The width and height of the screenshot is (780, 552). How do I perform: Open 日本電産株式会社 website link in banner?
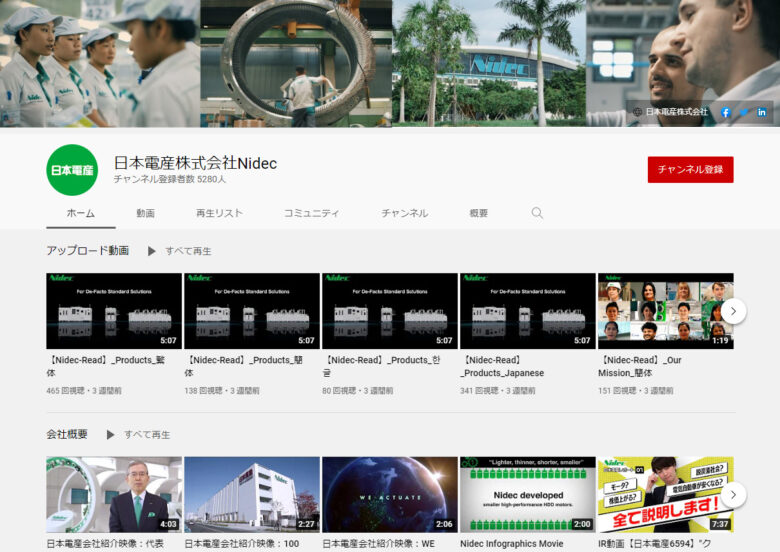point(677,112)
